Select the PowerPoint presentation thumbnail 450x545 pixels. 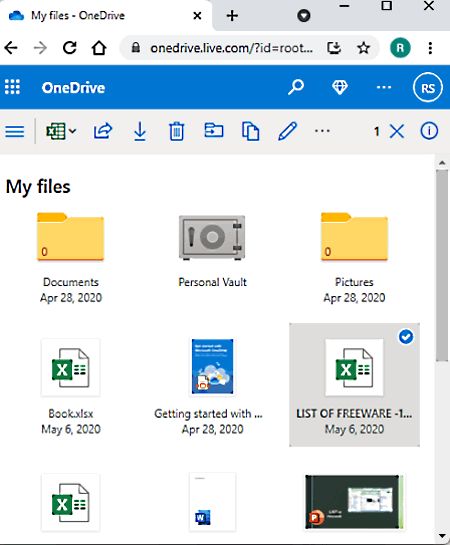coord(354,502)
